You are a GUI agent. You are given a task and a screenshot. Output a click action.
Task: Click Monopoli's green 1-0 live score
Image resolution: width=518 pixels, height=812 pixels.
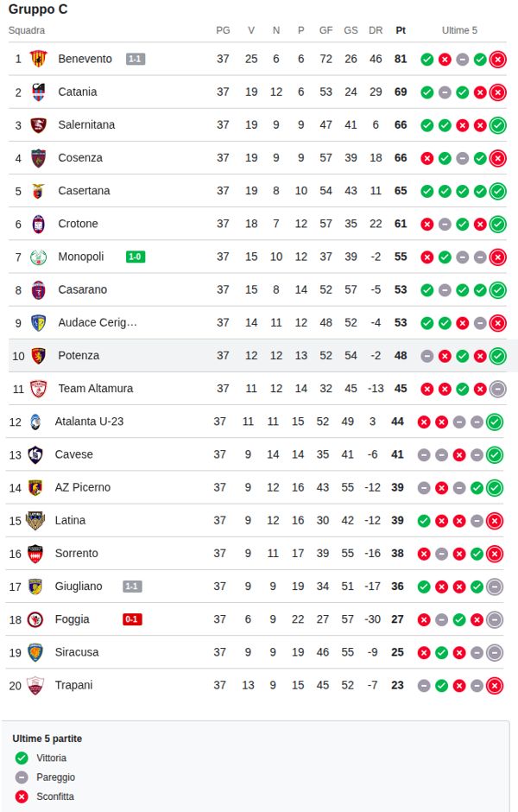136,257
